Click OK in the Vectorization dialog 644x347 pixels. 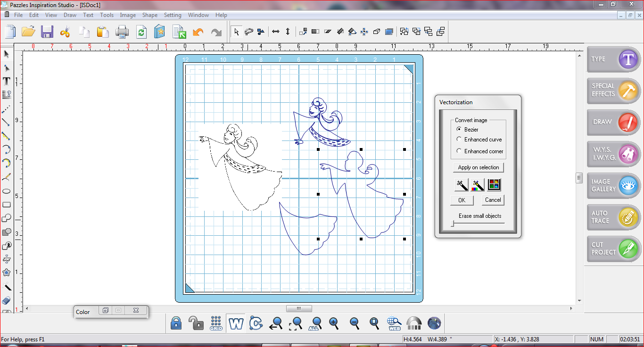[x=462, y=200]
